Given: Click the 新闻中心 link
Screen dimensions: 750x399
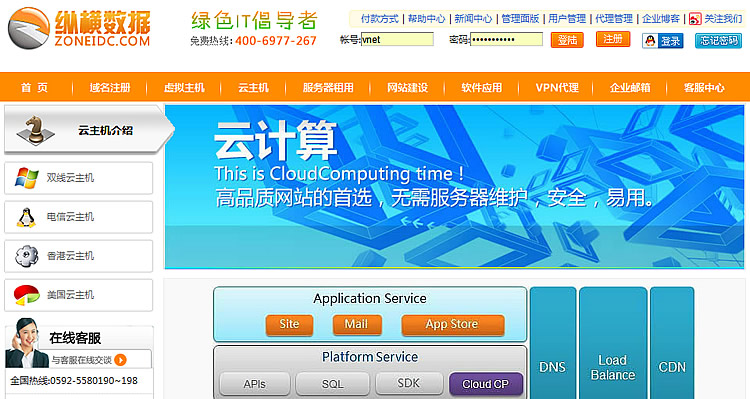Looking at the screenshot, I should pyautogui.click(x=473, y=19).
